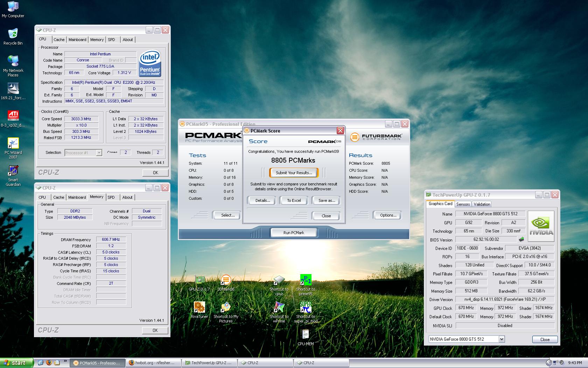Open the Windows Start menu
Screen dimensions: 588x368
coord(16,363)
